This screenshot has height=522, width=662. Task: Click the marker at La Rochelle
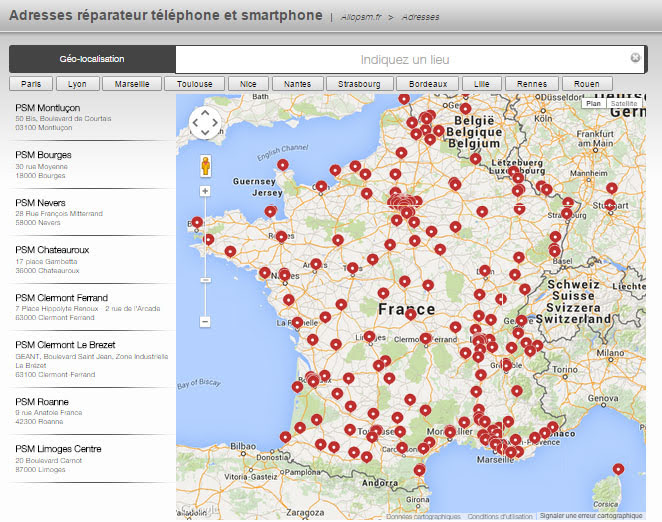coord(297,323)
